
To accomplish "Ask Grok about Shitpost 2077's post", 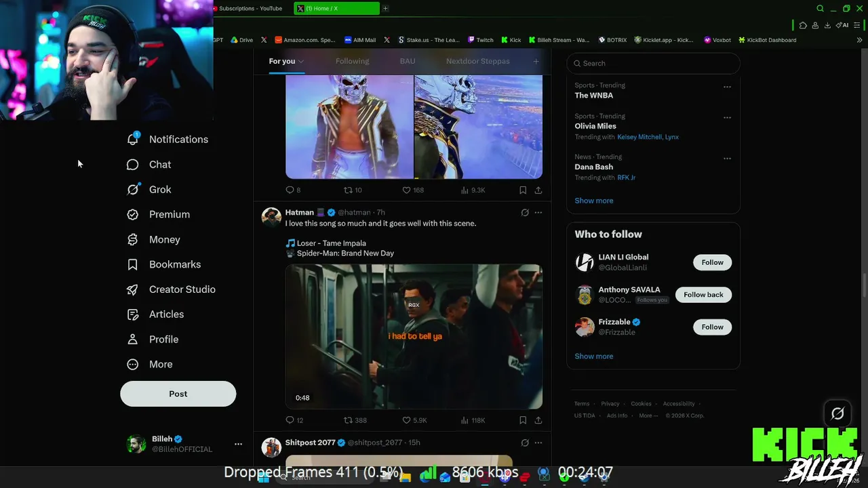I will [525, 443].
